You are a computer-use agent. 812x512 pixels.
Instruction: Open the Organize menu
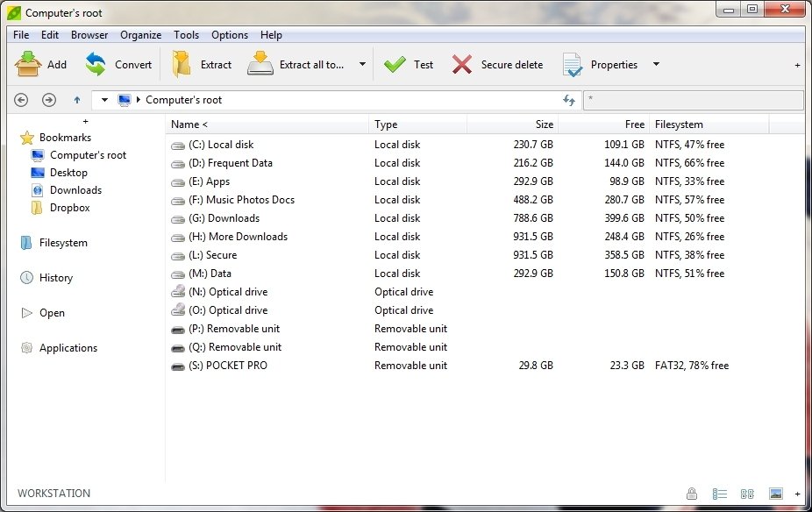(140, 35)
